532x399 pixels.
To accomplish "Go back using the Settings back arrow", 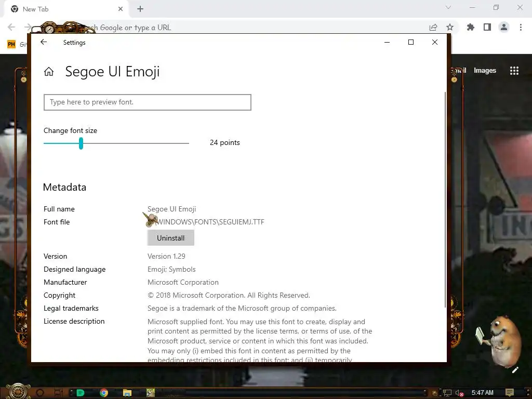I will click(x=44, y=42).
